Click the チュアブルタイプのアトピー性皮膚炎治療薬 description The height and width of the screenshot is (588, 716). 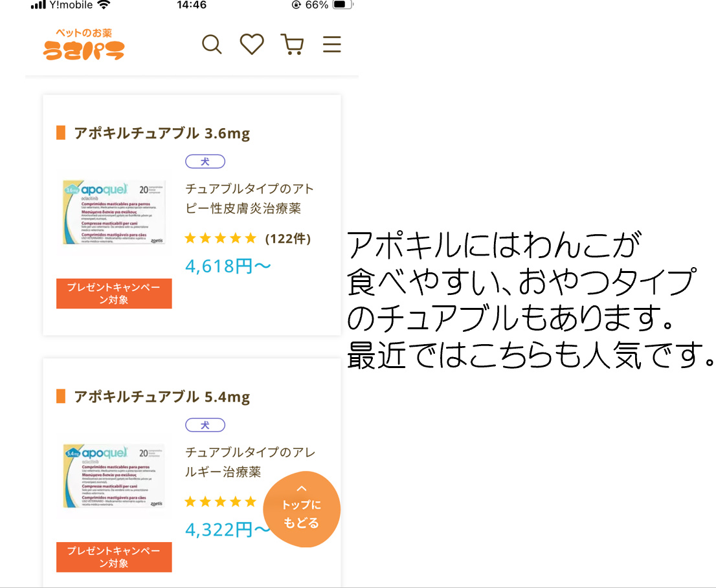249,199
